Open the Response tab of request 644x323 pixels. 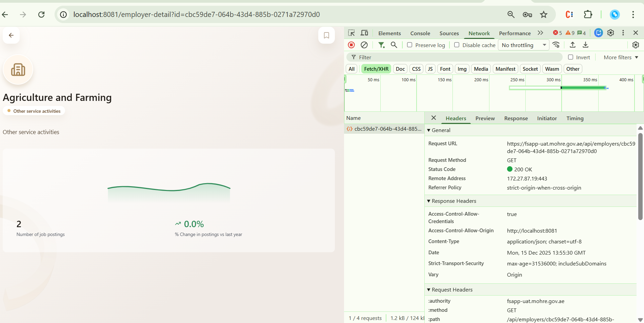(x=516, y=118)
